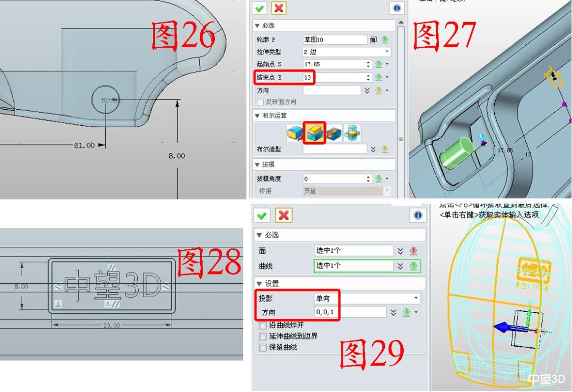
Task: Confirm projection with green checkmark in lower panel
Action: 262,215
